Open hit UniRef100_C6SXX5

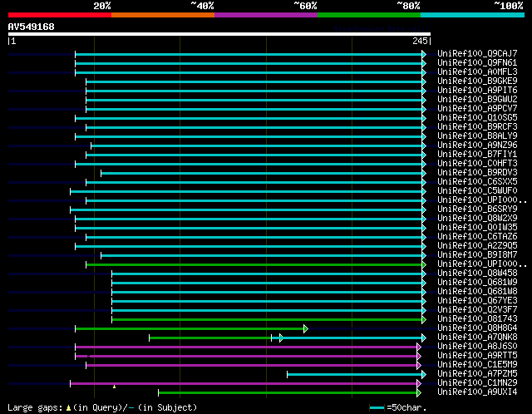coord(477,181)
